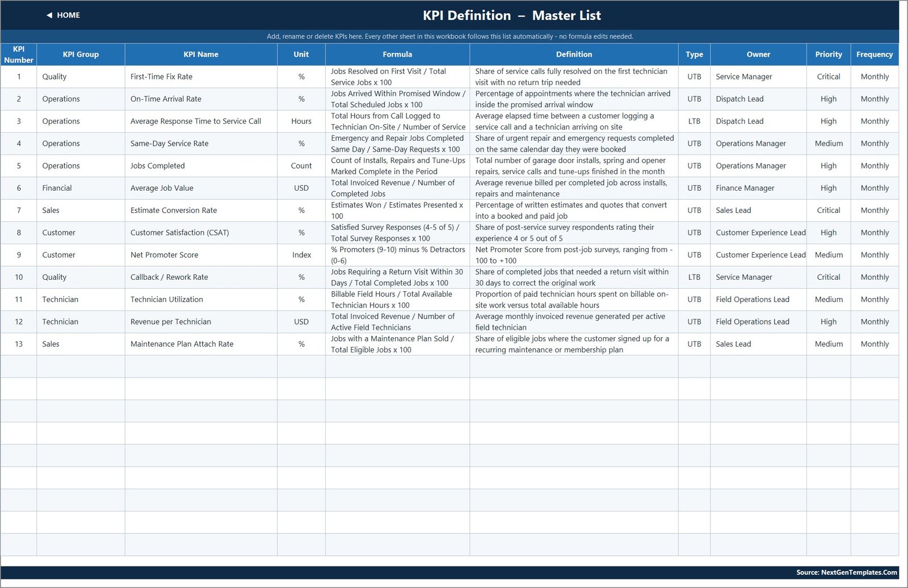Select Field Operations Lead for Technician Utilization
Viewport: 908px width, 588px height.
point(758,299)
